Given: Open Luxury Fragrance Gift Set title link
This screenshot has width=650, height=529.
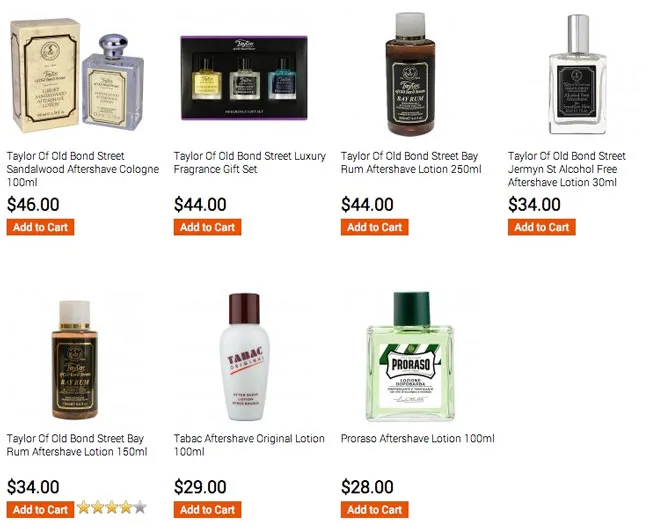Looking at the screenshot, I should click(x=250, y=163).
